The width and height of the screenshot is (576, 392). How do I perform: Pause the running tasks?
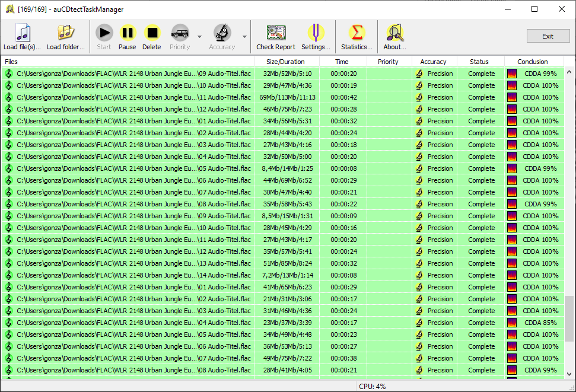(x=128, y=37)
